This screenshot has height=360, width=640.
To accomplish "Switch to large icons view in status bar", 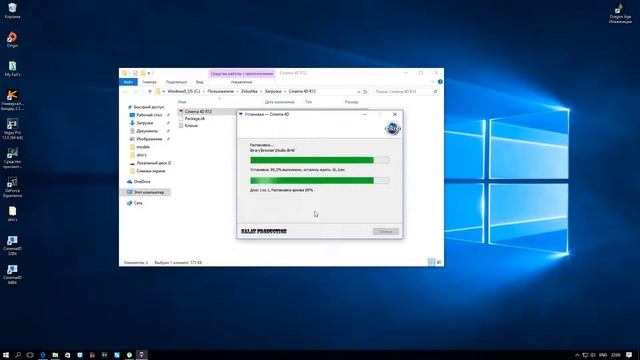I will (439, 262).
